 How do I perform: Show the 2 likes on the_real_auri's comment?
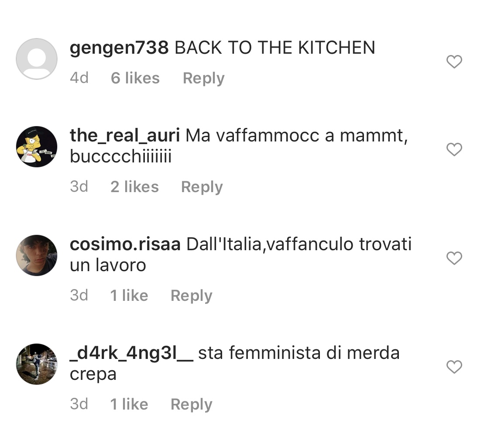135,187
